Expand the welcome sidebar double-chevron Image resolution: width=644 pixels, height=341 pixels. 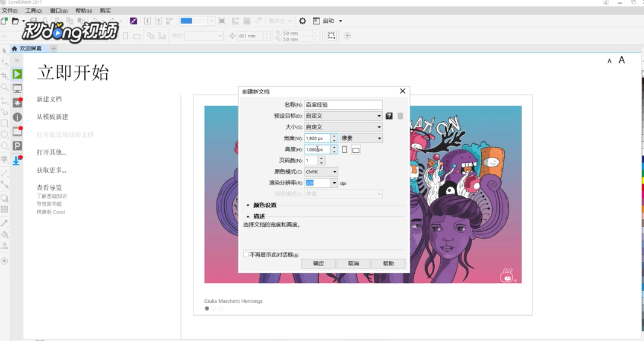pos(17,60)
